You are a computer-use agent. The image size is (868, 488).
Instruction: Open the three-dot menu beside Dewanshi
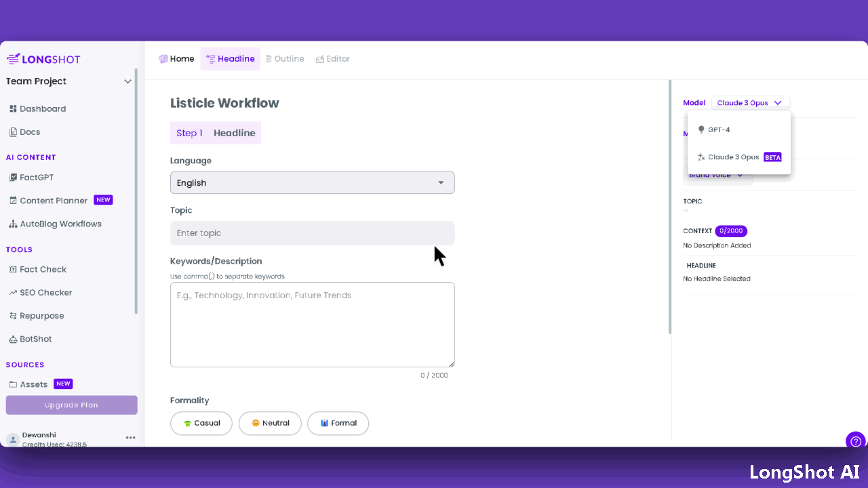(x=131, y=438)
